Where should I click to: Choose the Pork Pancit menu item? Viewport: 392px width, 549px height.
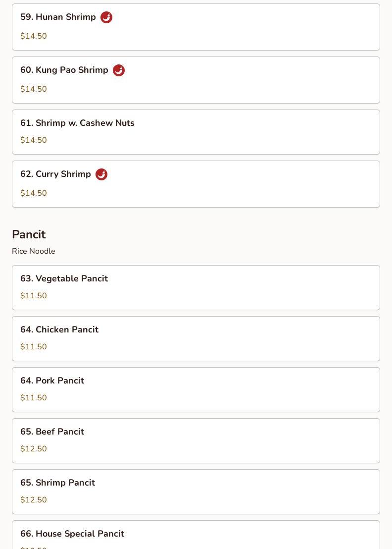coord(52,381)
